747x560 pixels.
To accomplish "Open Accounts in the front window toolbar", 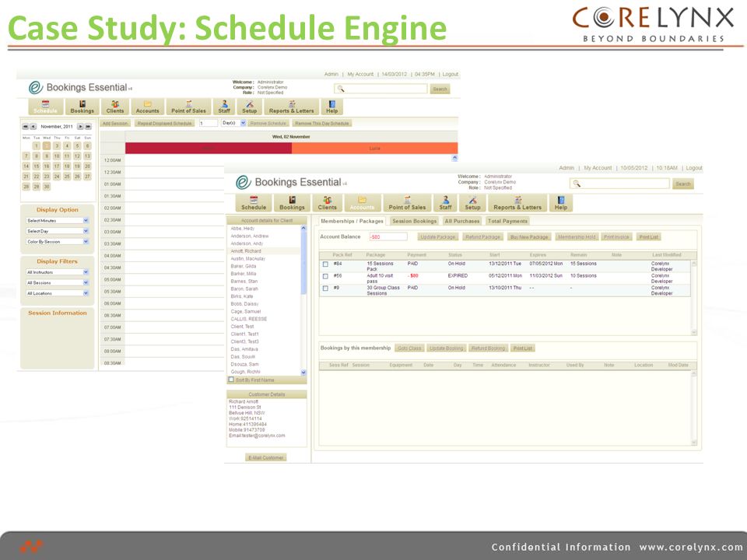I will [x=362, y=203].
